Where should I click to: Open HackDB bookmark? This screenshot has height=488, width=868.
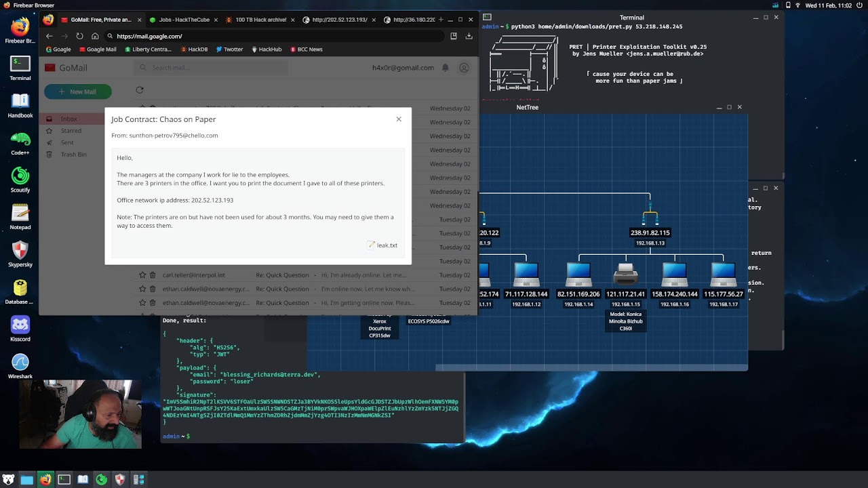(193, 49)
